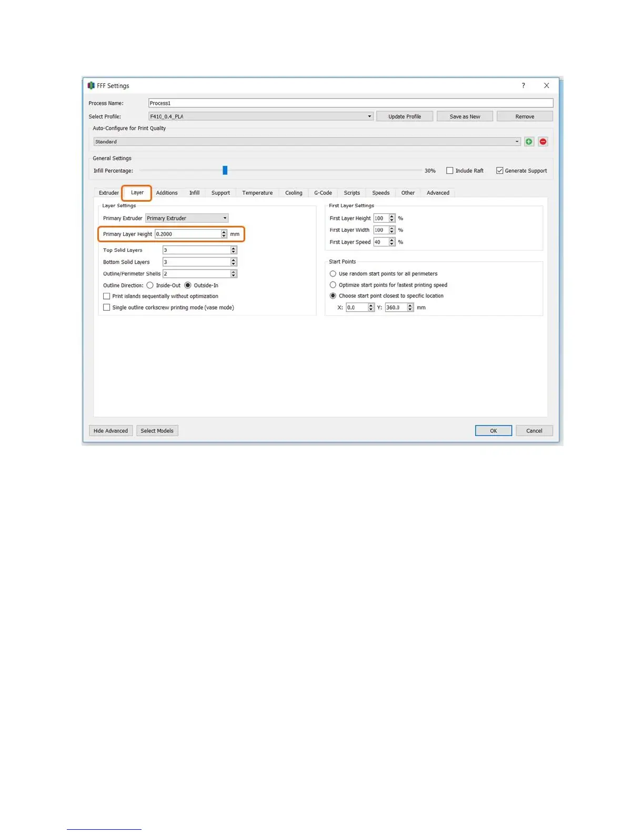
Task: Click the Hide Advanced button
Action: (x=110, y=431)
